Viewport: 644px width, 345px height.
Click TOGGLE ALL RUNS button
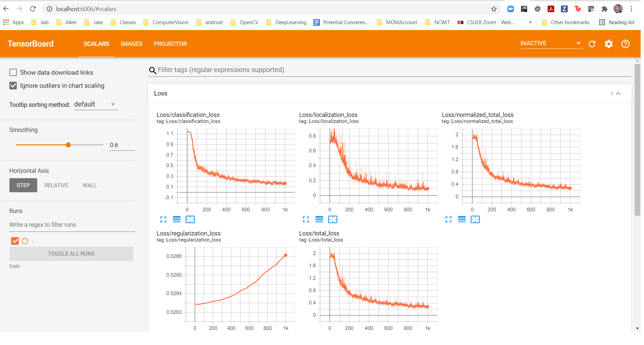tap(71, 254)
